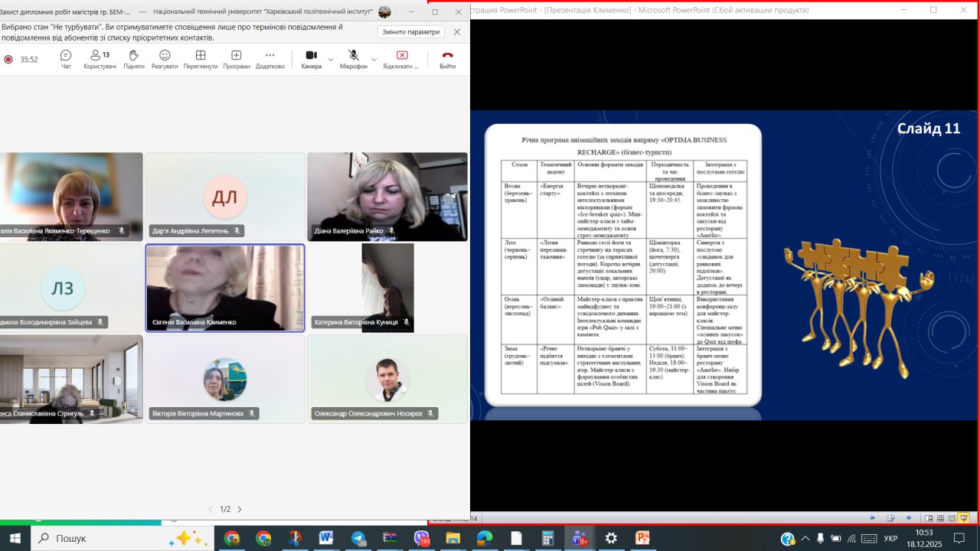Toggle the Мікрофон mute state
Image resolution: width=980 pixels, height=551 pixels.
[354, 59]
